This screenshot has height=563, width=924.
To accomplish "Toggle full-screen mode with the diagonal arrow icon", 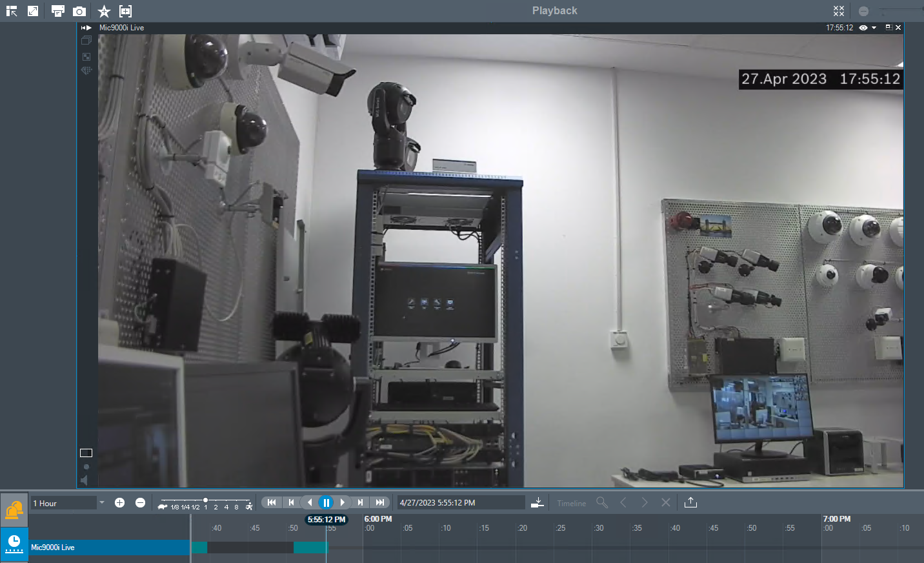I will 33,11.
